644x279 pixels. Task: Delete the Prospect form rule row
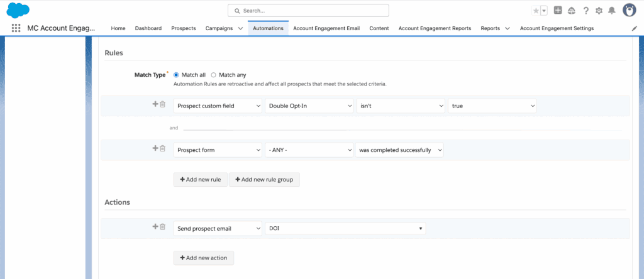point(163,148)
